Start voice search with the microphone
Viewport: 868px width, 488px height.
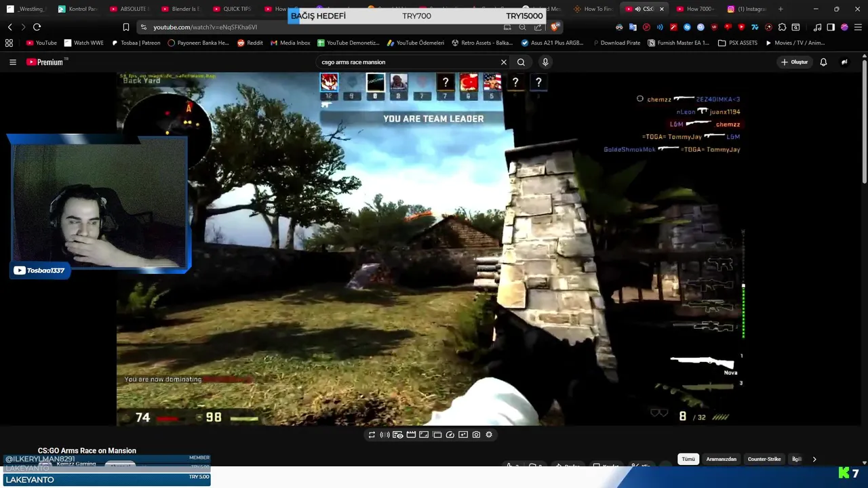545,62
